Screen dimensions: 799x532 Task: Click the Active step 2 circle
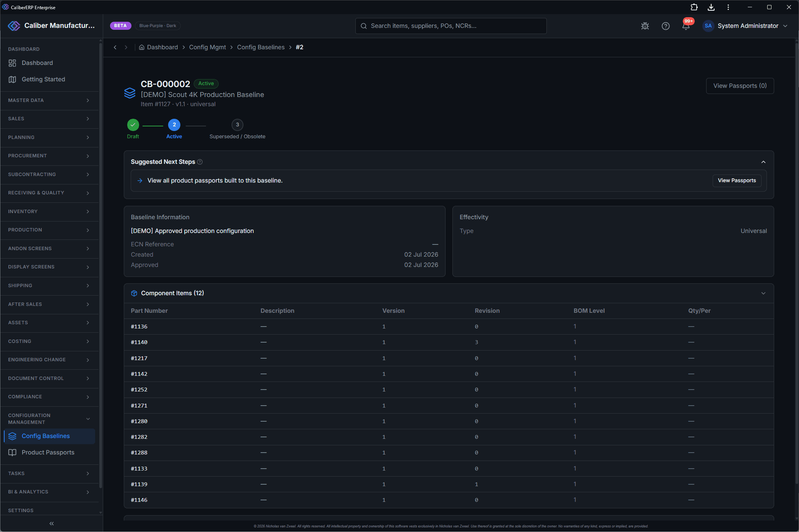click(174, 125)
